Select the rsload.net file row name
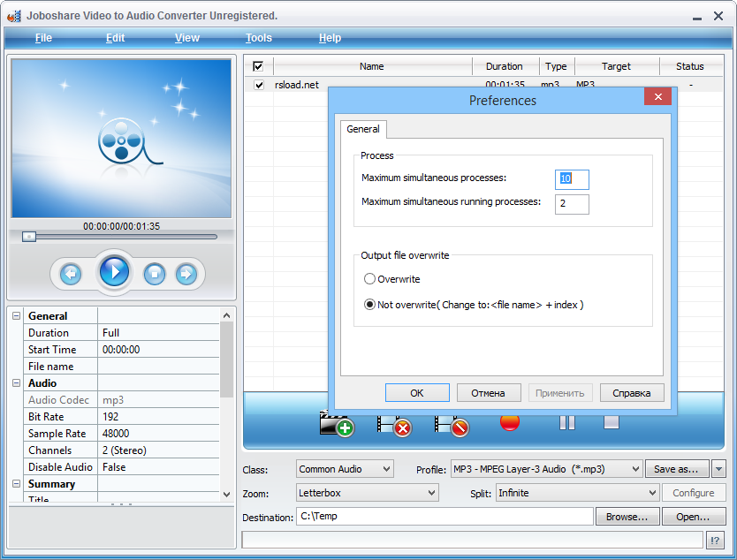This screenshot has width=737, height=560. point(297,85)
